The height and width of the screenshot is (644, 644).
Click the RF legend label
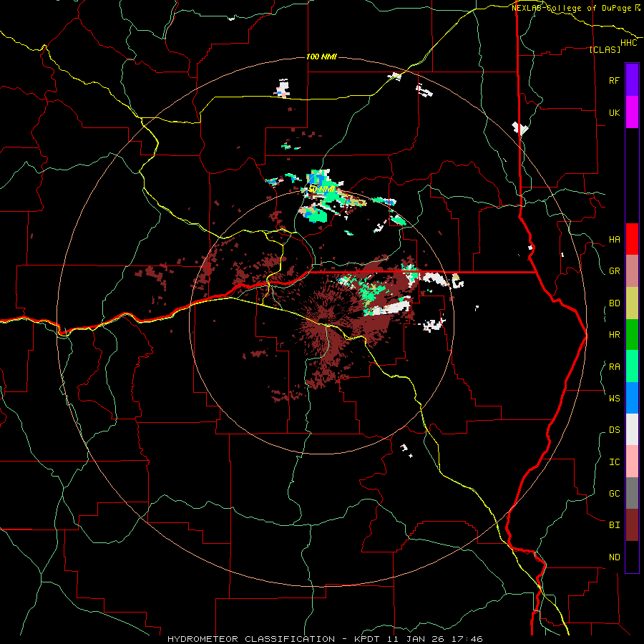click(614, 80)
